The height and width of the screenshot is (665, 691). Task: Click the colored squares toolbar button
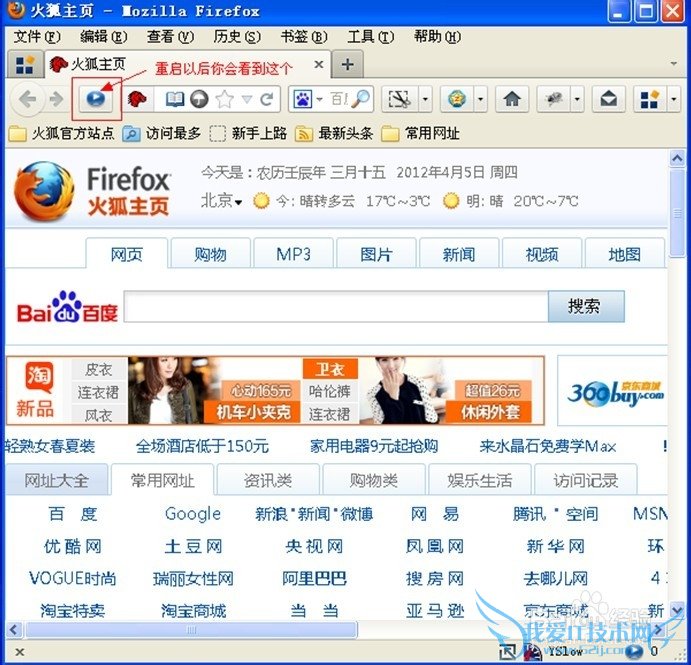click(x=650, y=99)
